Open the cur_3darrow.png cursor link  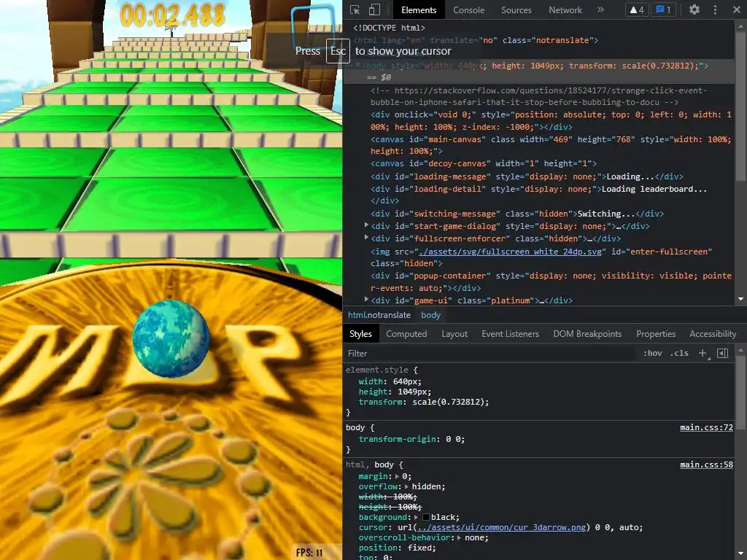(502, 527)
